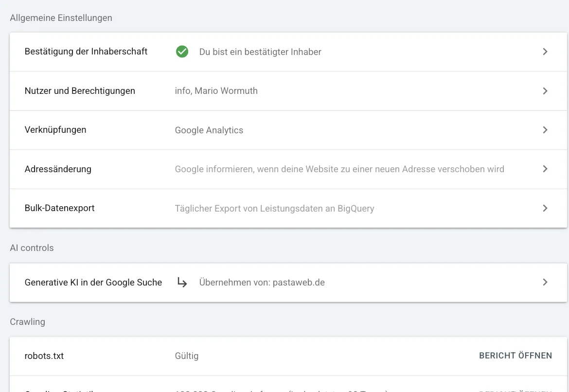Select the Bestätigung der Inhaberschaft label
Image resolution: width=569 pixels, height=392 pixels.
coord(86,52)
